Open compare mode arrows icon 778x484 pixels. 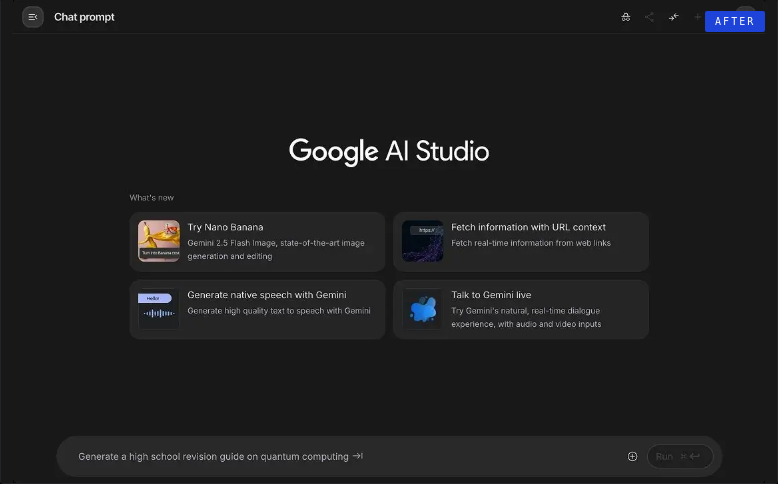pyautogui.click(x=673, y=17)
